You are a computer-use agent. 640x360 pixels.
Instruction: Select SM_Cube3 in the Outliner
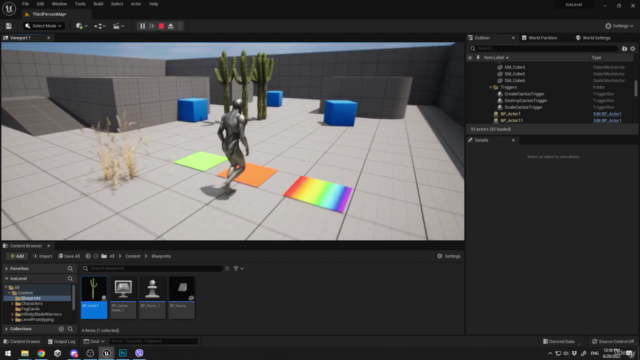coord(514,67)
